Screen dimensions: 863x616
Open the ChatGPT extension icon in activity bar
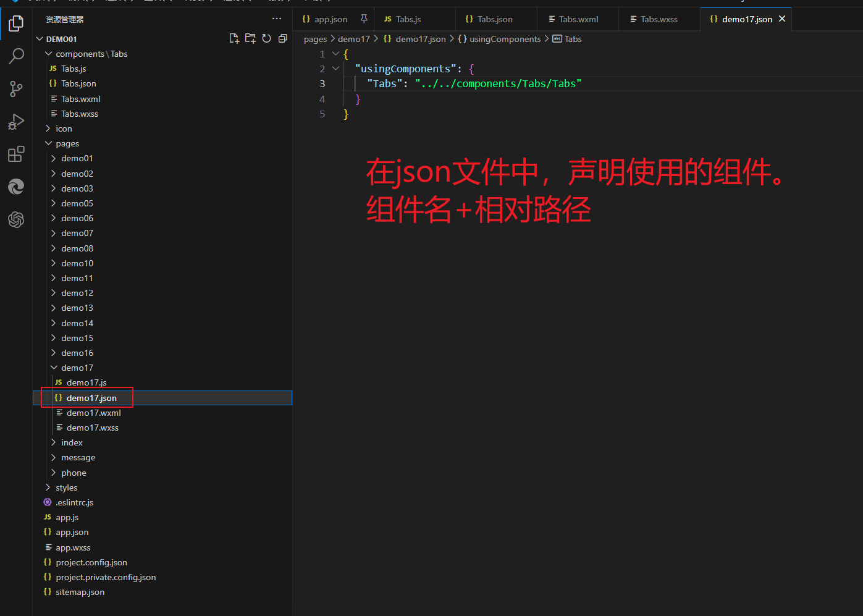(16, 219)
